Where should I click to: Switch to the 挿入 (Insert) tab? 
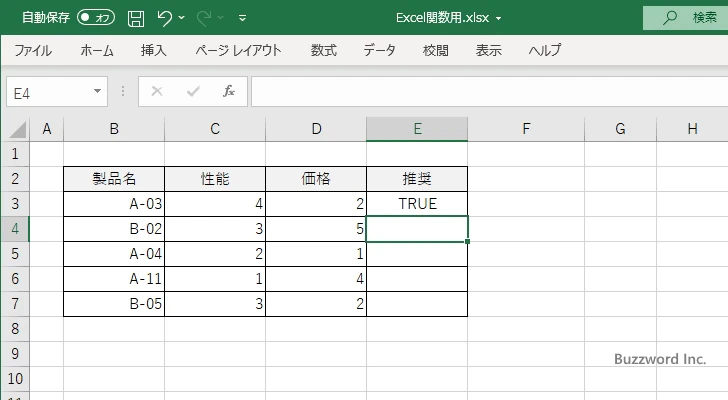point(153,50)
